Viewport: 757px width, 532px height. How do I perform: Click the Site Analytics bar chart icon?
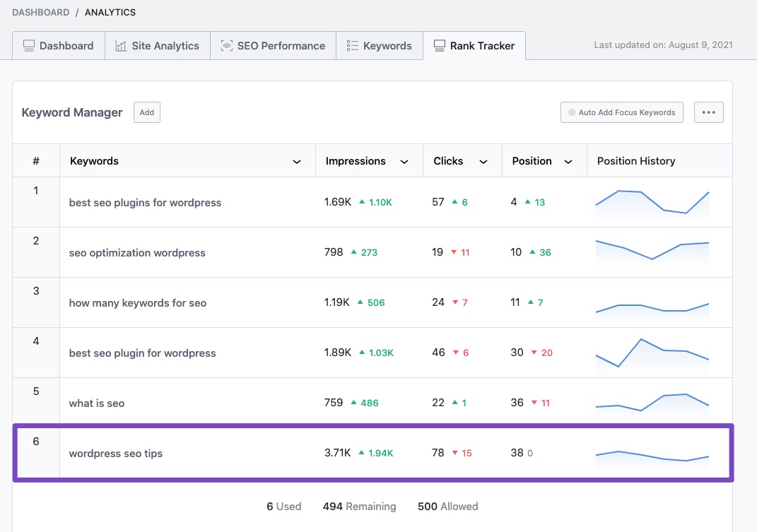pyautogui.click(x=121, y=46)
